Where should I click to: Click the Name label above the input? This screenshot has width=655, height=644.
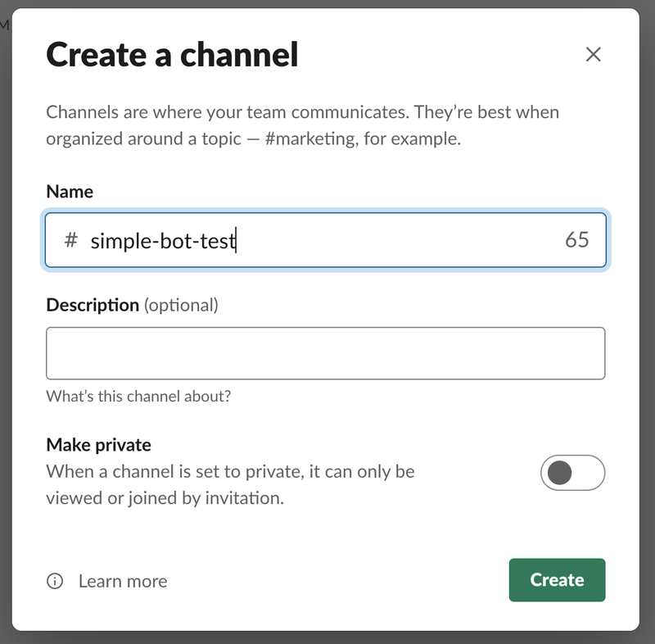point(70,192)
